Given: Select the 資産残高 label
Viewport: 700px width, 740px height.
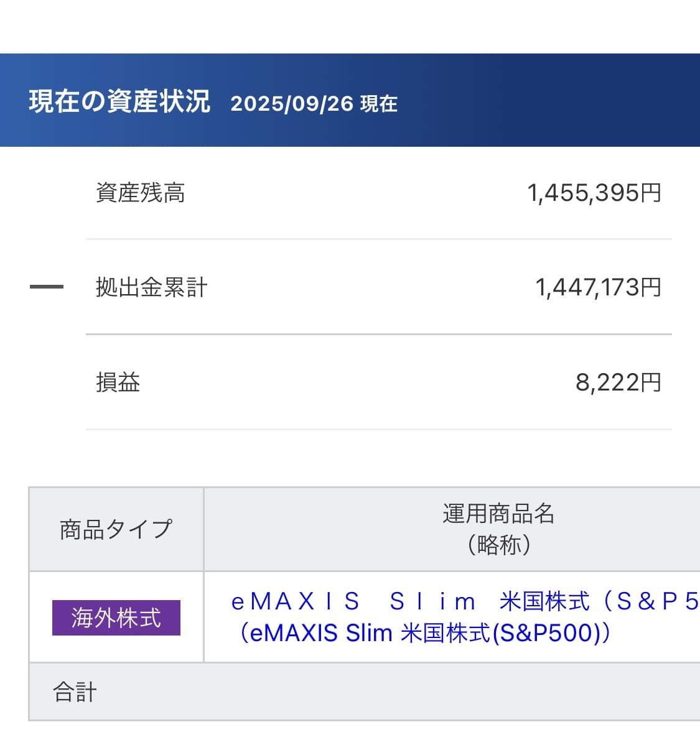Looking at the screenshot, I should [x=140, y=193].
